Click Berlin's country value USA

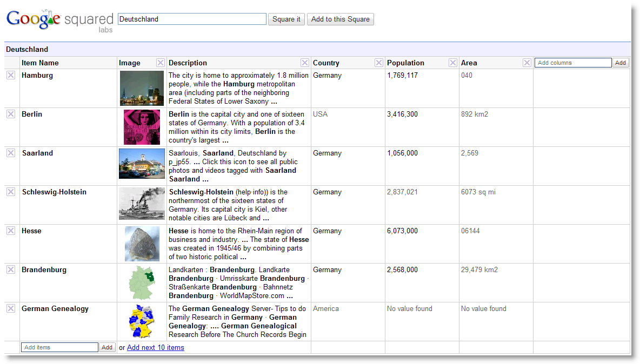tap(321, 114)
